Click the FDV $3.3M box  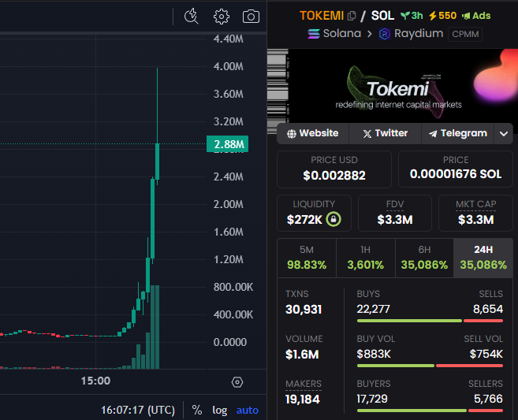(x=395, y=213)
